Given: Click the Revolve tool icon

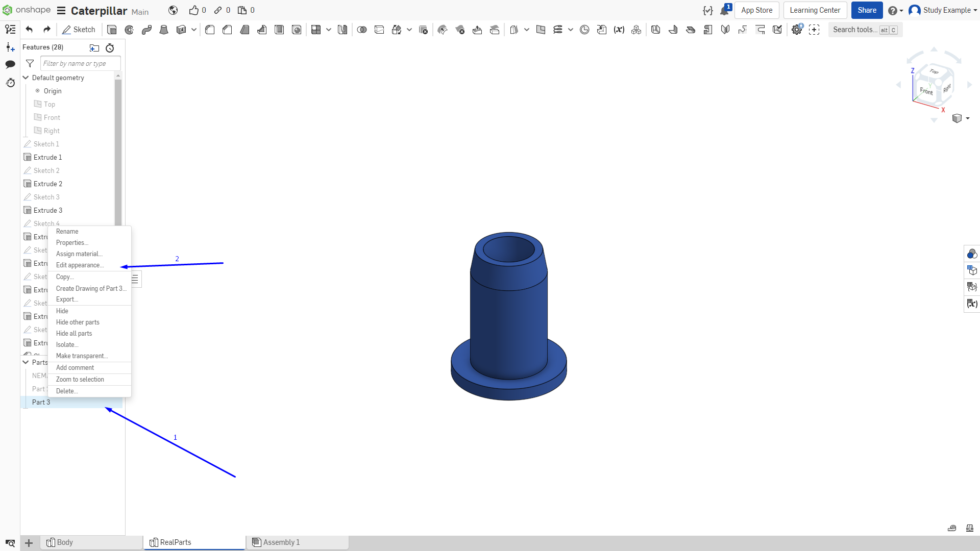Looking at the screenshot, I should point(129,30).
